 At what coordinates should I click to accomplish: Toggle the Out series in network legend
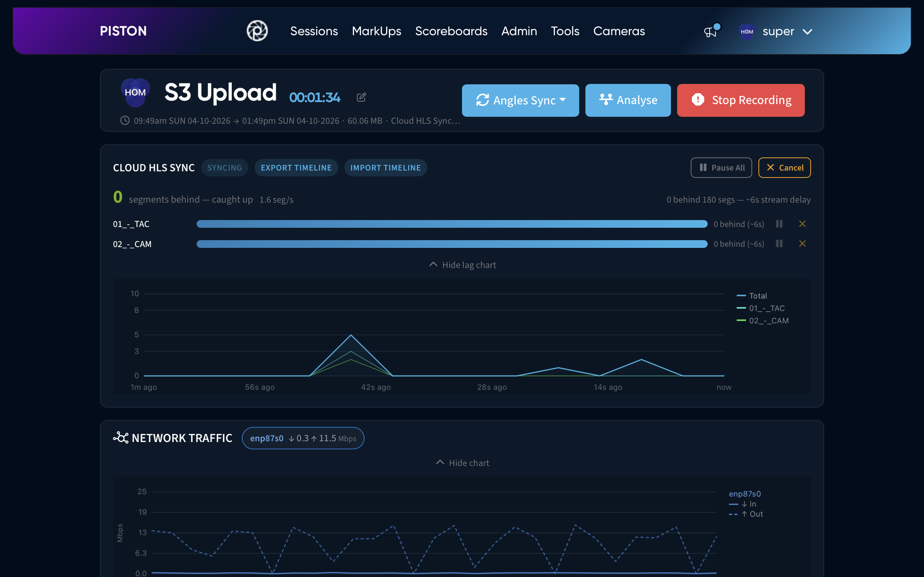coord(746,514)
